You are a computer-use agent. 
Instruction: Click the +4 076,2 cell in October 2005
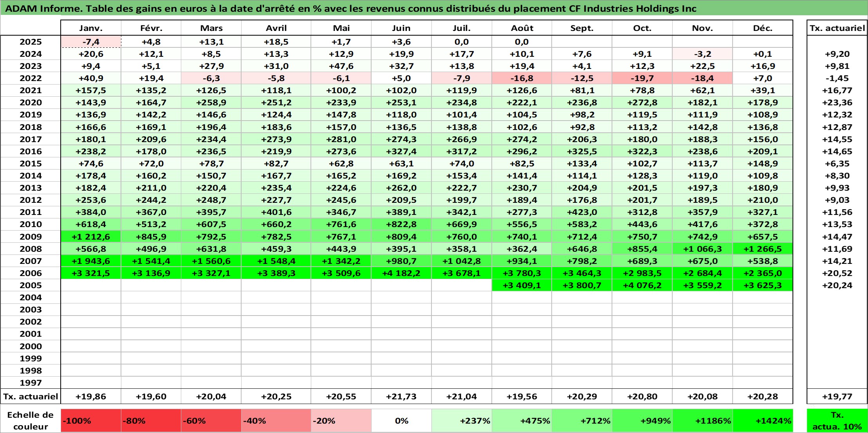pyautogui.click(x=642, y=285)
